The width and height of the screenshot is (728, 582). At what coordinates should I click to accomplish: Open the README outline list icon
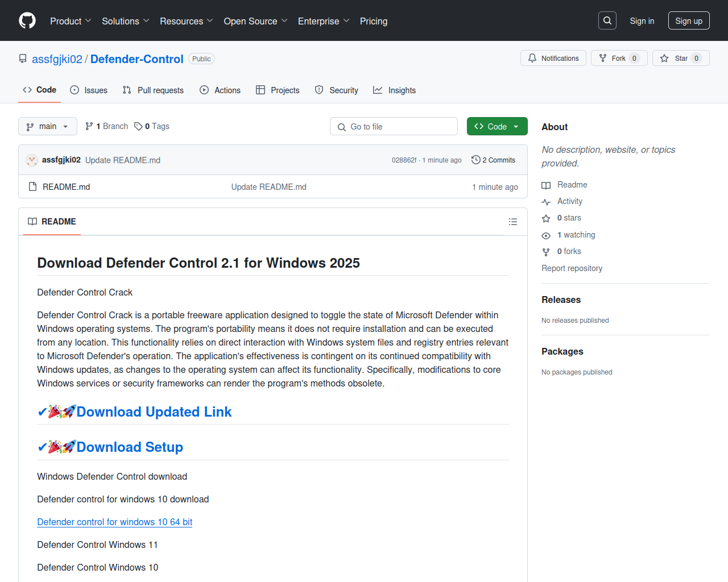tap(513, 222)
